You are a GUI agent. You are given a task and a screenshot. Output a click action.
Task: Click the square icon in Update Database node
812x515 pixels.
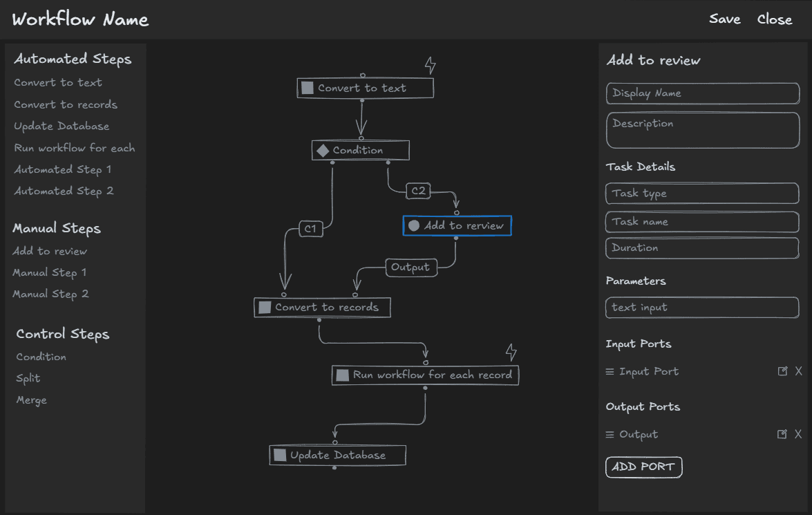coord(279,455)
